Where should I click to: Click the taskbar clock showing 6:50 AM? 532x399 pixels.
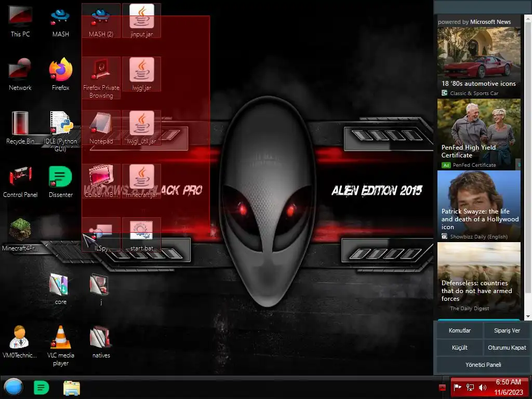pyautogui.click(x=509, y=387)
